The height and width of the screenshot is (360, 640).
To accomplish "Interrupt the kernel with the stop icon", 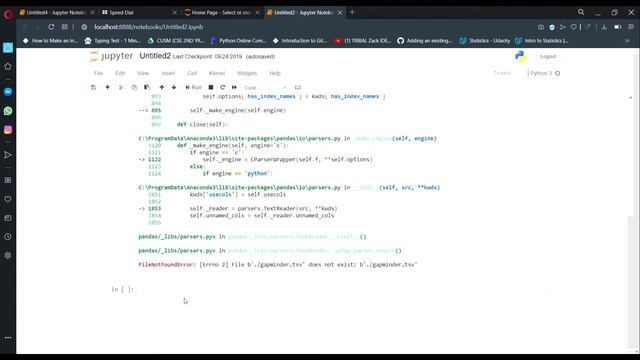I will point(211,87).
